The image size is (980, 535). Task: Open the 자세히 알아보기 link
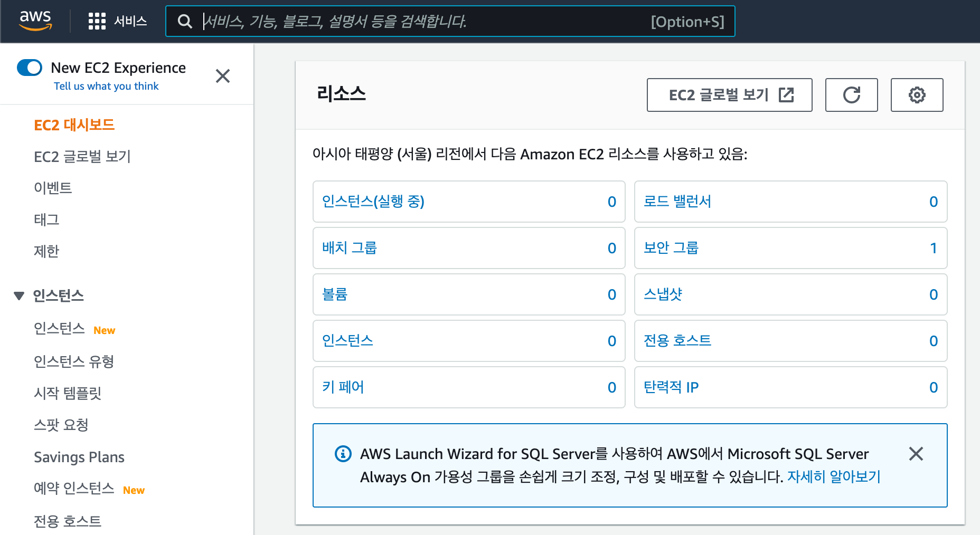coord(834,477)
